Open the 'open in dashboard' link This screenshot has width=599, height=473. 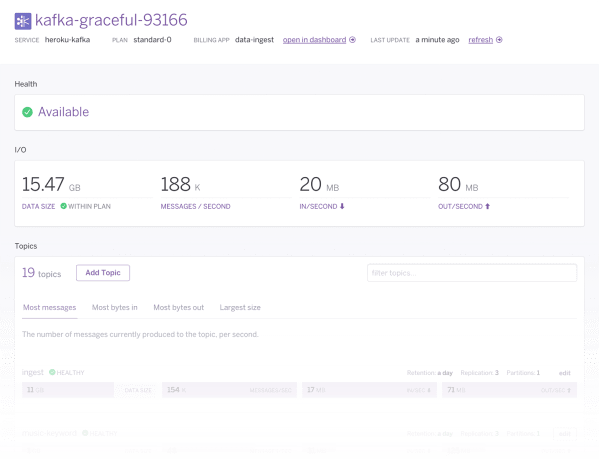tap(314, 40)
